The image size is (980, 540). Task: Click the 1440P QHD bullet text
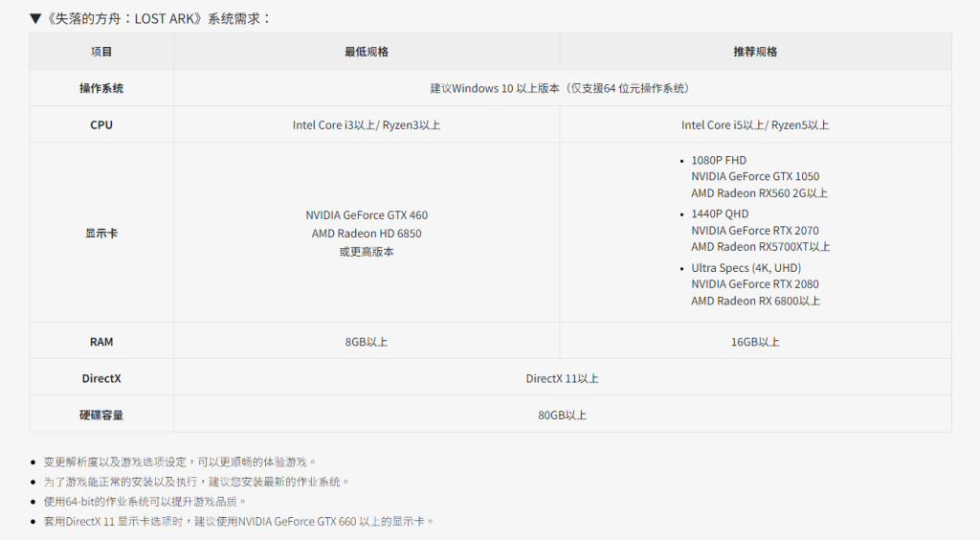pos(720,214)
